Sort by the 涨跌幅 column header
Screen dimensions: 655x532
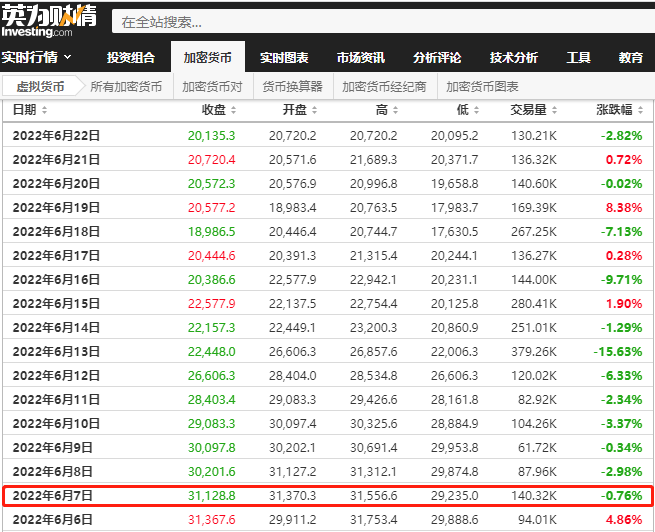[x=613, y=109]
